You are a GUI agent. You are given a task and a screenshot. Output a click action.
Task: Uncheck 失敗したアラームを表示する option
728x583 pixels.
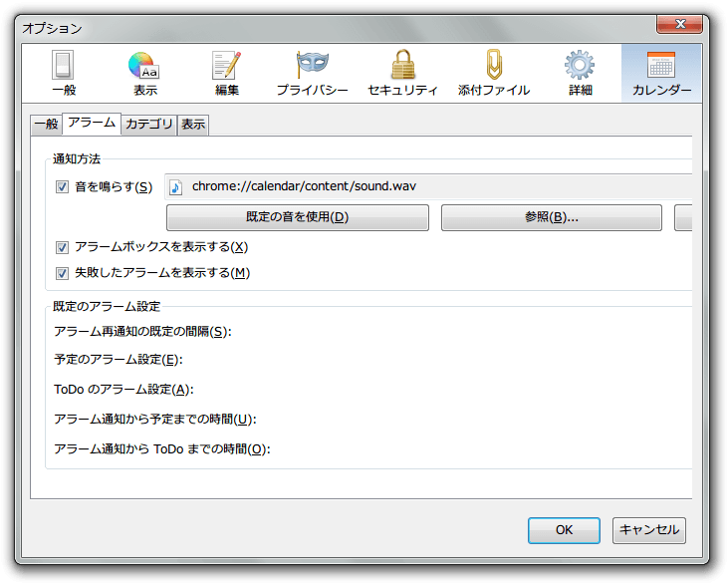pos(62,272)
